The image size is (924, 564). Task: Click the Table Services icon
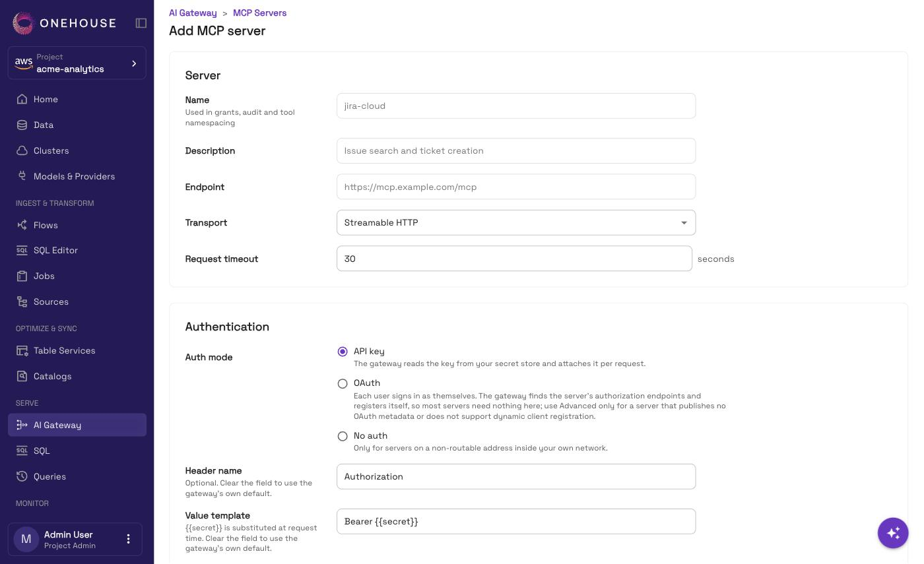pyautogui.click(x=22, y=350)
